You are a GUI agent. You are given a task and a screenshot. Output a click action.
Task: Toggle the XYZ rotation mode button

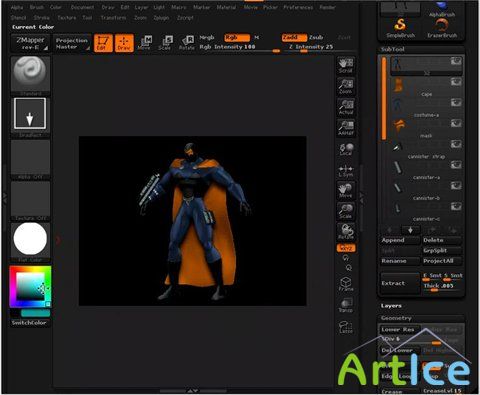point(346,248)
